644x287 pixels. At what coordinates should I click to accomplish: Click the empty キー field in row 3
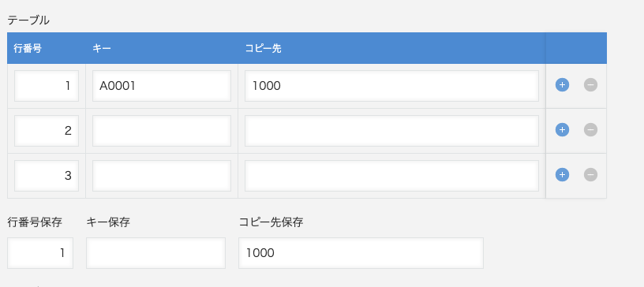coord(162,176)
